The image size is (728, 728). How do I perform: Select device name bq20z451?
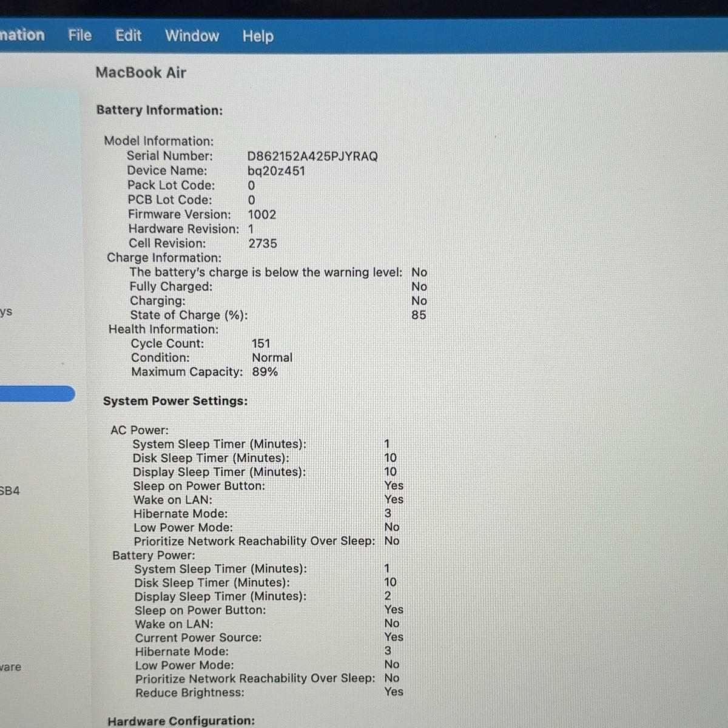(x=276, y=171)
